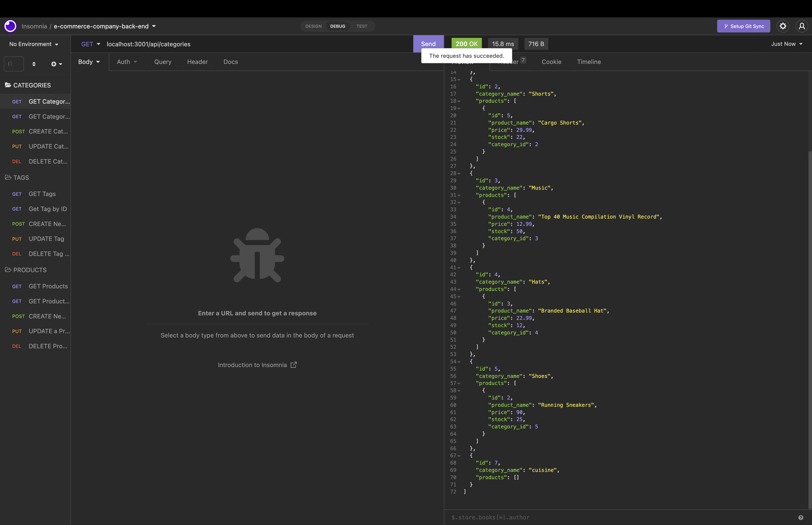Screen dimensions: 812x525
Task: Select the UPDATE Cat... PUT request
Action: (35, 146)
